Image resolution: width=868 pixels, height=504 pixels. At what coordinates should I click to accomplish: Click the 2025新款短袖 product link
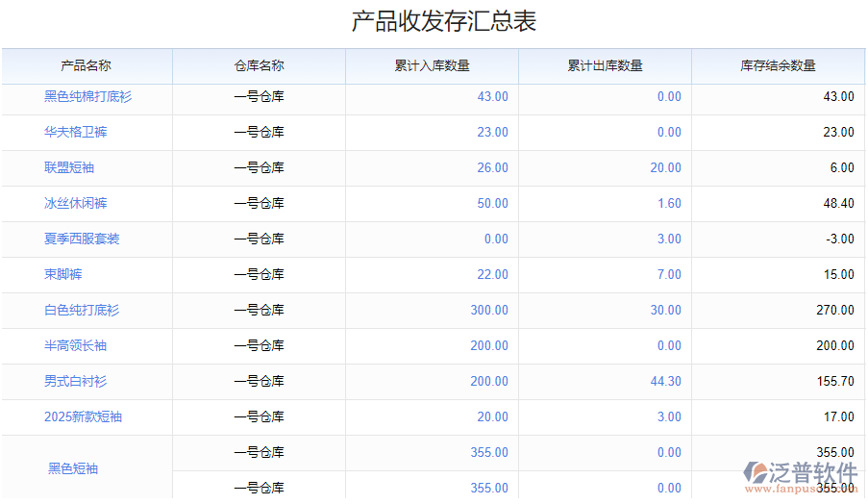(83, 416)
